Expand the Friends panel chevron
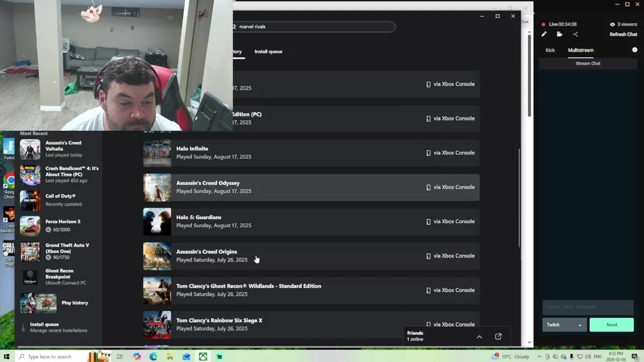 pos(479,337)
